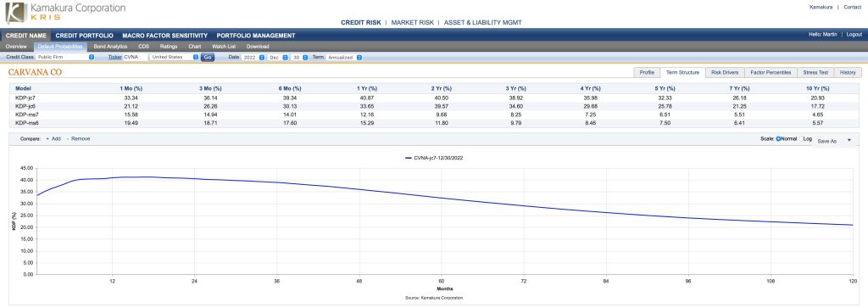Open the Term Annualized dropdown
Screen dimensions: 868x308
[x=344, y=57]
